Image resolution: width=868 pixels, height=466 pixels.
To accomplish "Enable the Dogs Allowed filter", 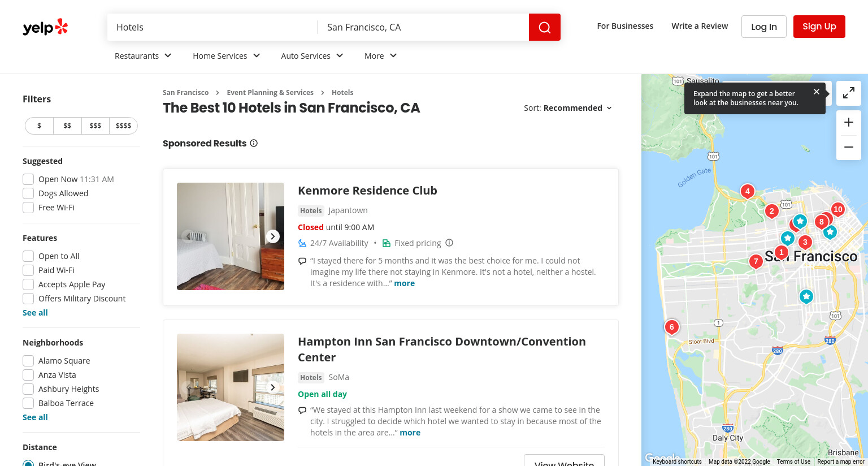I will (x=28, y=193).
